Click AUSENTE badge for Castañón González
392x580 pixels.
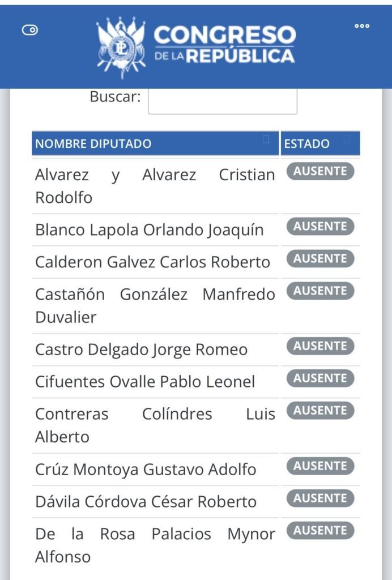pyautogui.click(x=320, y=291)
